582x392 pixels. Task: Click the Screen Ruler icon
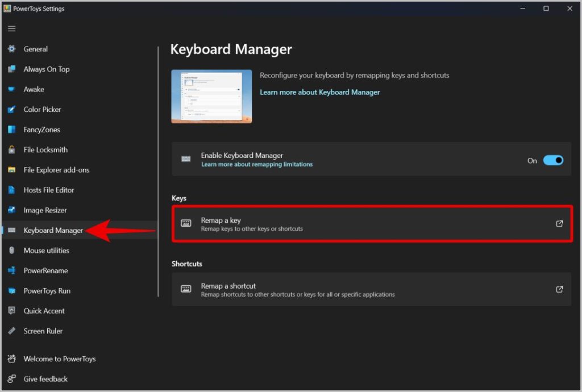pyautogui.click(x=11, y=331)
